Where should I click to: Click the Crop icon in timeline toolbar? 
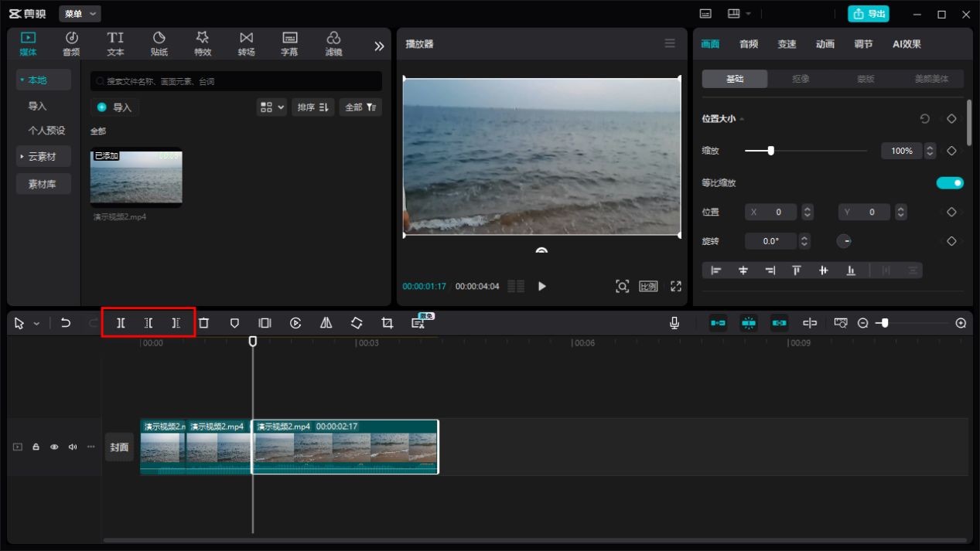pyautogui.click(x=388, y=323)
